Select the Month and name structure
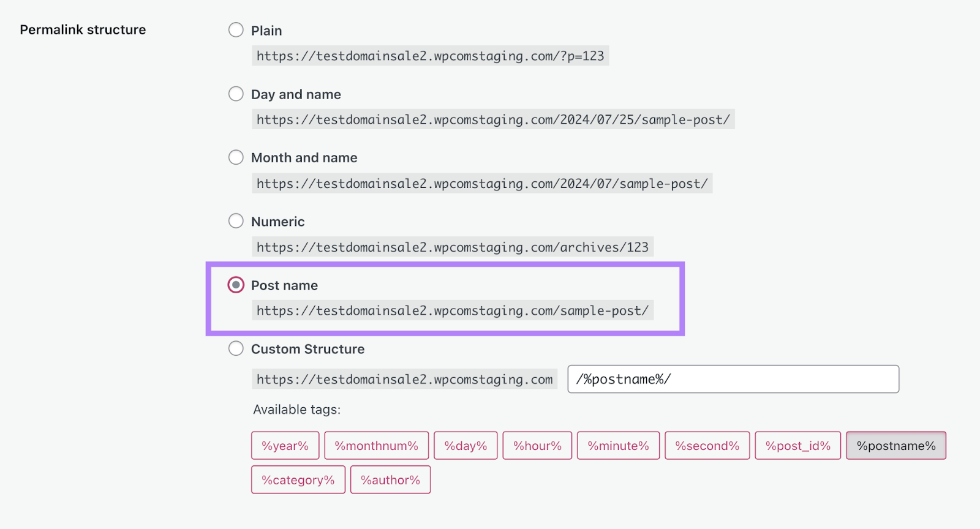Screen dimensions: 980x529 pyautogui.click(x=236, y=157)
